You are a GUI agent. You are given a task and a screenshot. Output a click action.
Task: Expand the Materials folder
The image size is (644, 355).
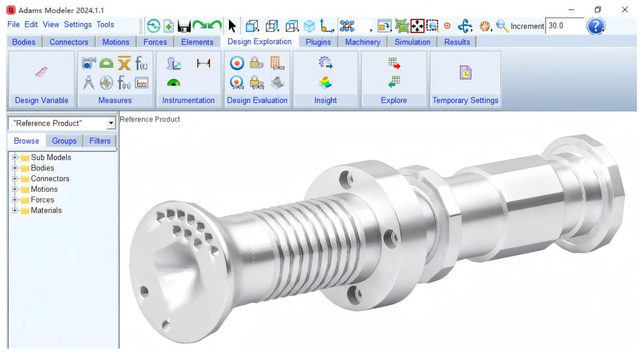(14, 210)
